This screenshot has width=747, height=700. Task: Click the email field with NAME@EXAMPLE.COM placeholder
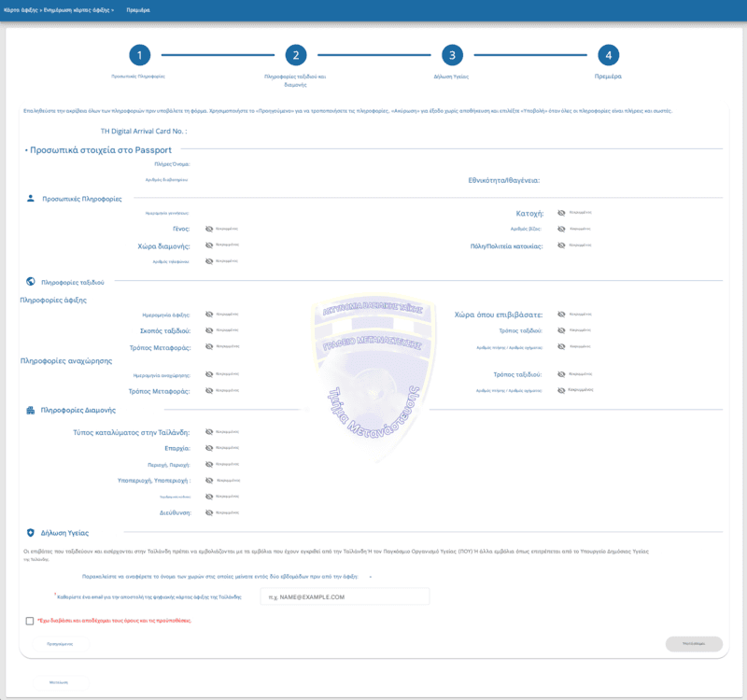click(x=345, y=596)
